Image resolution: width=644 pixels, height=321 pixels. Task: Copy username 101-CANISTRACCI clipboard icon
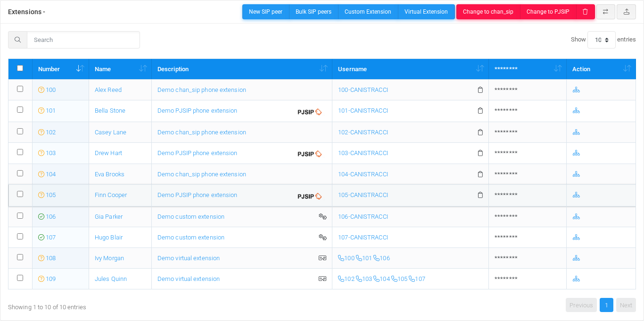click(x=480, y=111)
